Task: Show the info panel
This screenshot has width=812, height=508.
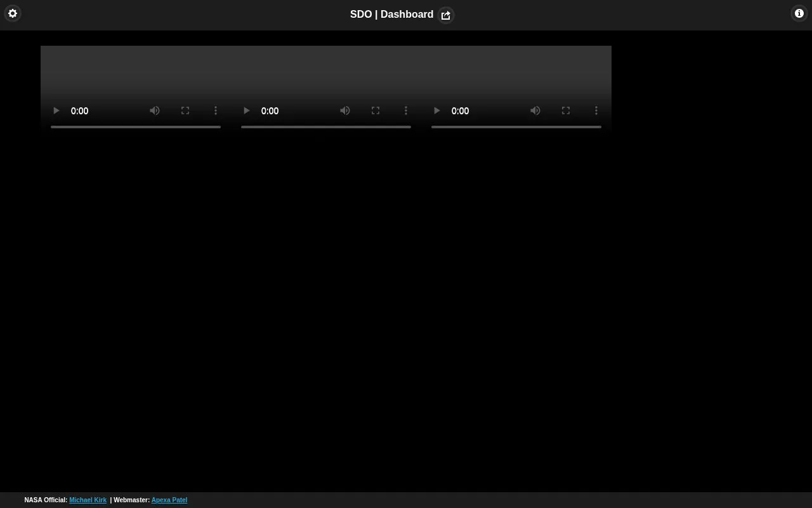Action: (799, 13)
